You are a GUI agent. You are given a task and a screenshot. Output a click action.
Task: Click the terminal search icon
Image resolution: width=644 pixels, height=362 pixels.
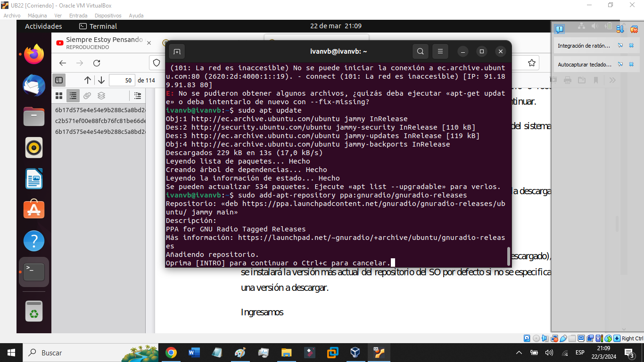click(x=421, y=51)
